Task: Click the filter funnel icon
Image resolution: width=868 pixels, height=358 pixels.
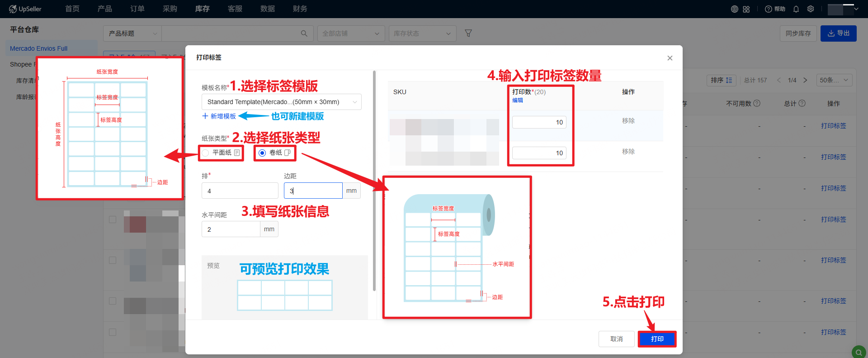Action: [468, 33]
